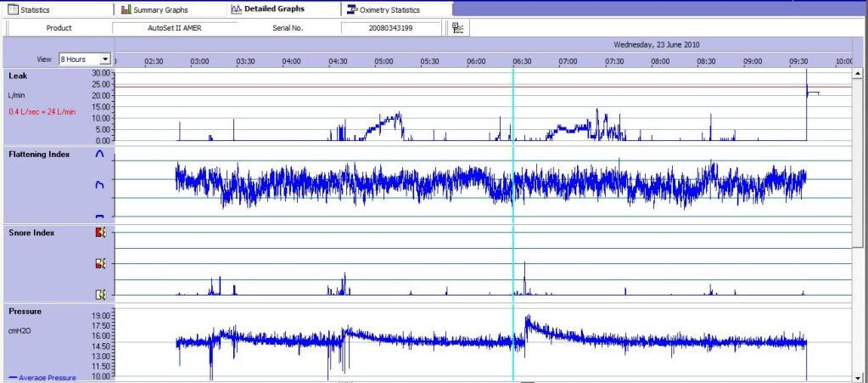
Task: Click the 08:30 time label
Action: [706, 61]
